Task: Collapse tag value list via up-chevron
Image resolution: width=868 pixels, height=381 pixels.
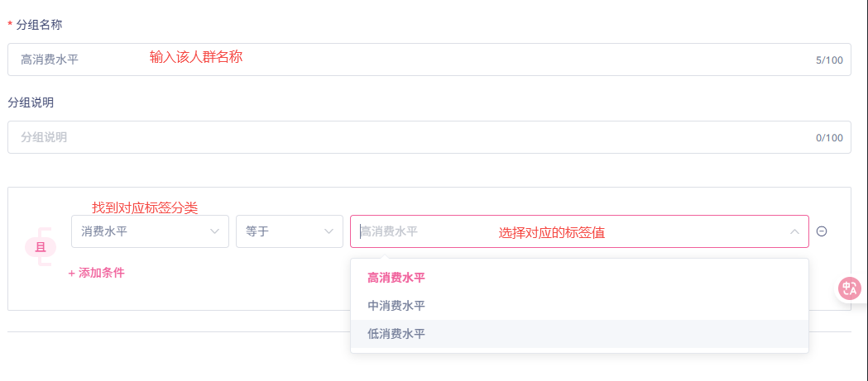Action: pyautogui.click(x=794, y=231)
